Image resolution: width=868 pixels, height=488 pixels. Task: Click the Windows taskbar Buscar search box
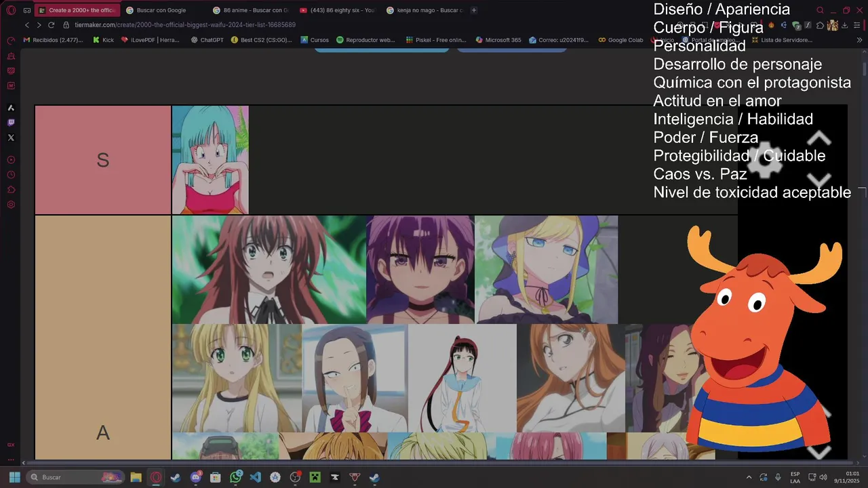tap(76, 477)
